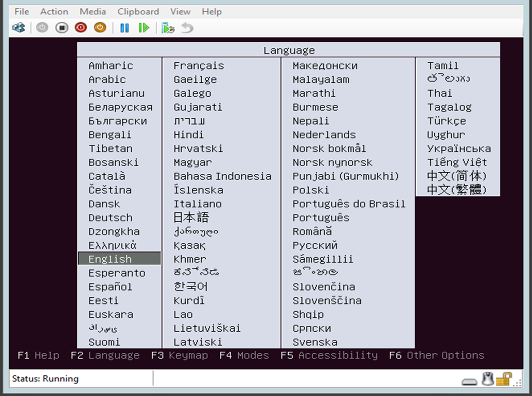
Task: Choose Bahasa Indonesia
Action: (x=223, y=176)
